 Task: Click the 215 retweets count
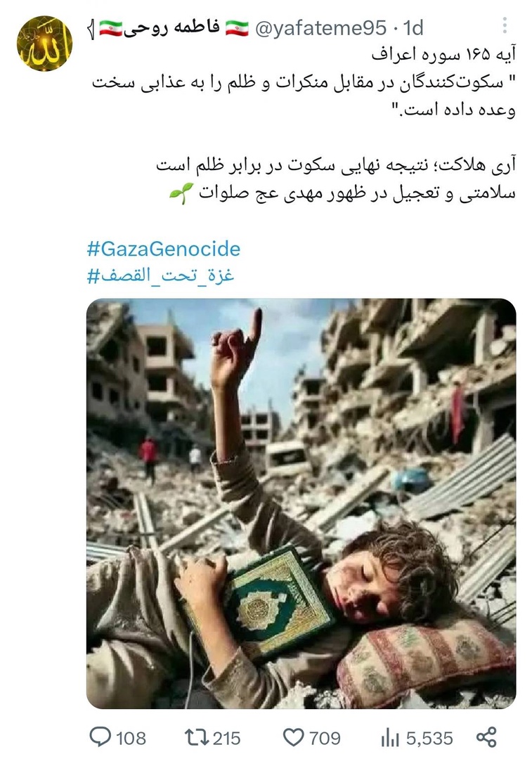tap(226, 738)
